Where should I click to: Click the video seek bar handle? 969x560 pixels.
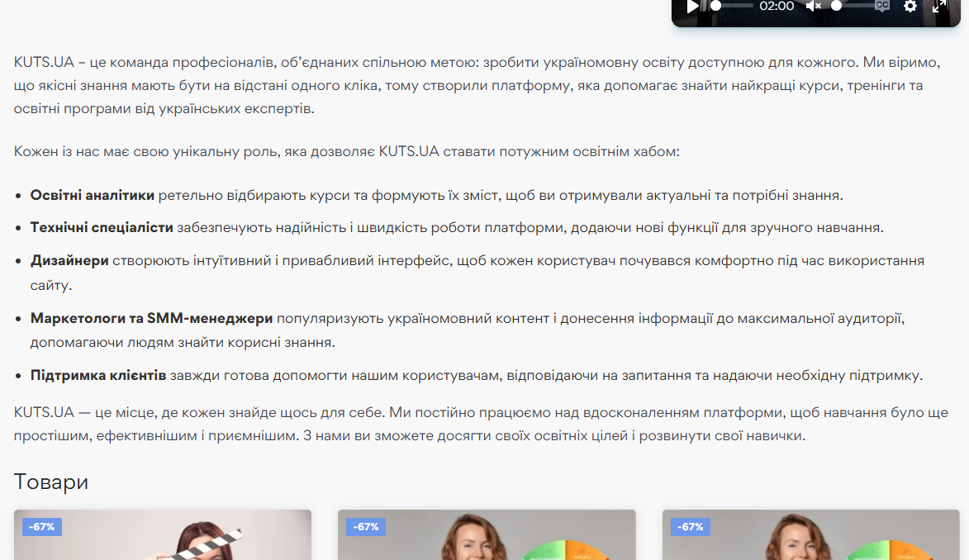[716, 6]
